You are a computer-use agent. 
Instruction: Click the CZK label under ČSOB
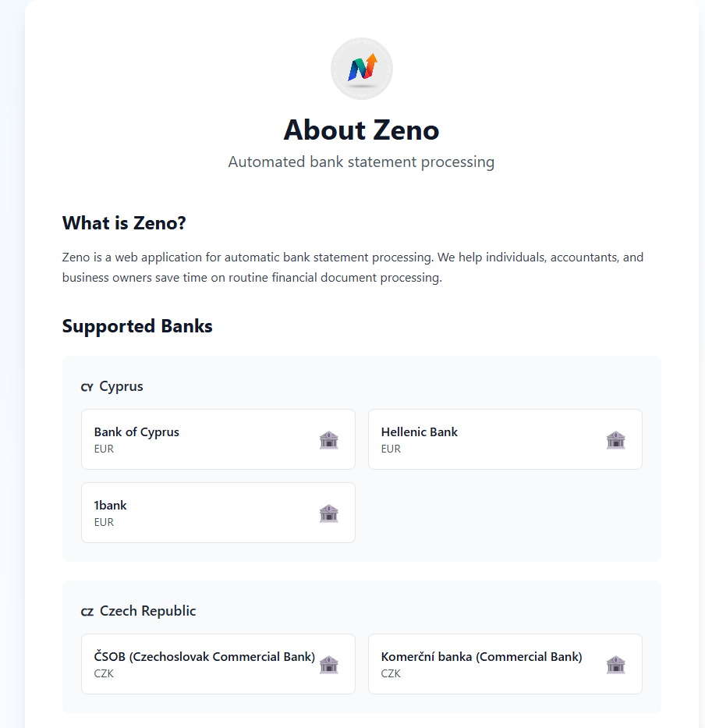[x=104, y=673]
